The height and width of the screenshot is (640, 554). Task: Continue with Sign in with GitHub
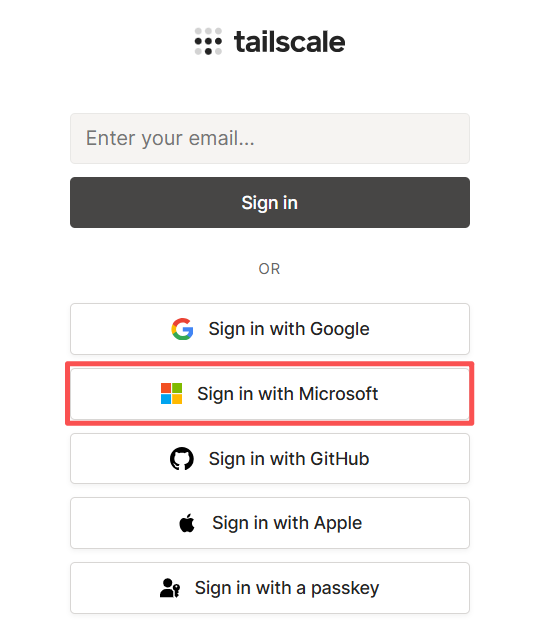pos(270,459)
